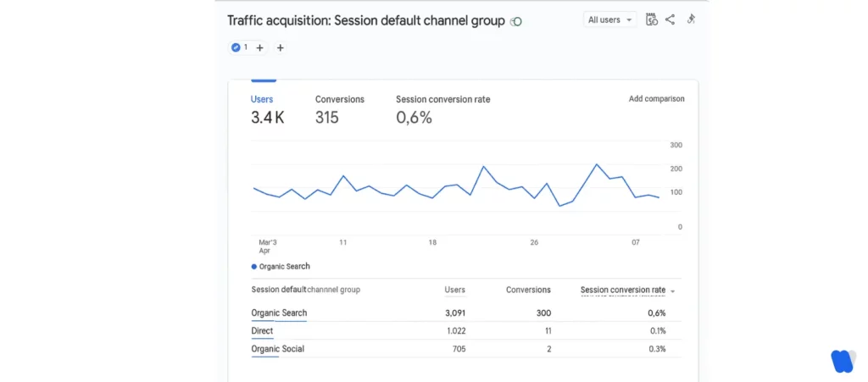Click the 3,091 users value

pyautogui.click(x=455, y=313)
